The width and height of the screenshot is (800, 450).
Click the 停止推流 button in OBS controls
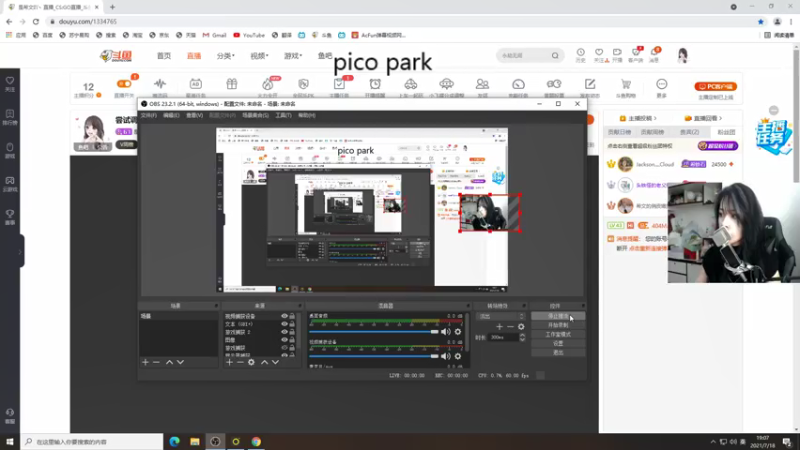558,316
